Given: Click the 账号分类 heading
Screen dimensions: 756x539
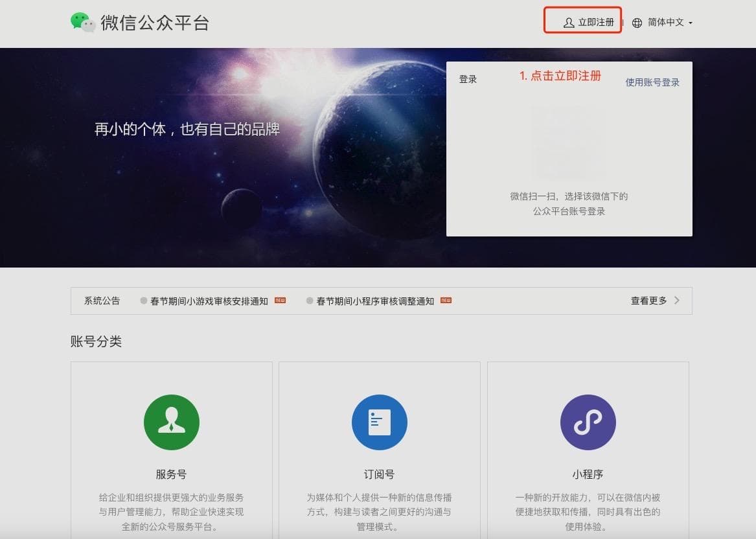Looking at the screenshot, I should pyautogui.click(x=96, y=341).
